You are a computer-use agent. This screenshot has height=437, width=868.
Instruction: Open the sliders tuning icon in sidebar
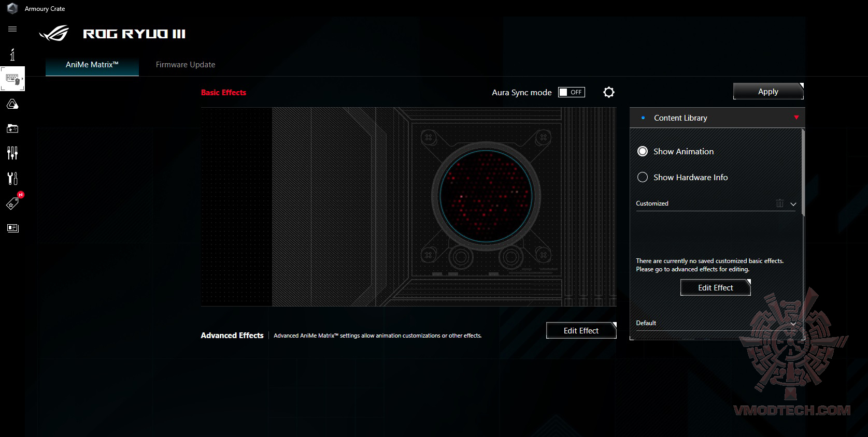coord(12,153)
